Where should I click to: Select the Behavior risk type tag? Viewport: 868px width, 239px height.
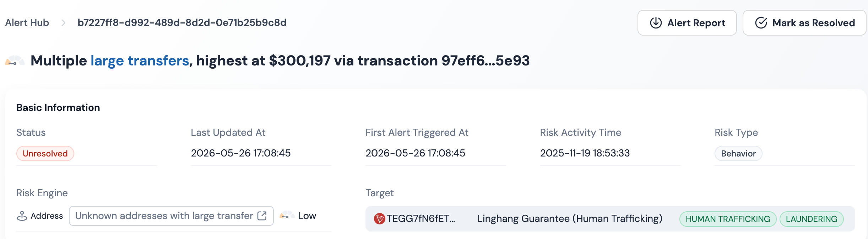click(738, 154)
